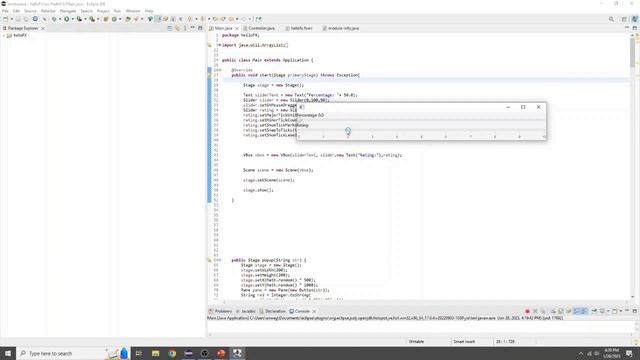
Task: Open Google Chrome from taskbar
Action: pyautogui.click(x=172, y=353)
